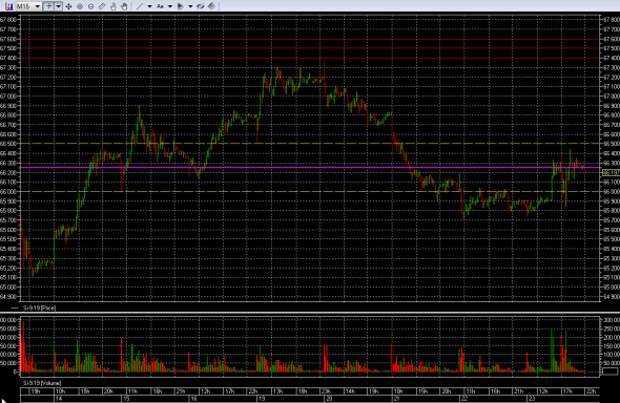Click the rightmost toolbar settings icon
Image resolution: width=620 pixels, height=403 pixels.
[x=212, y=6]
